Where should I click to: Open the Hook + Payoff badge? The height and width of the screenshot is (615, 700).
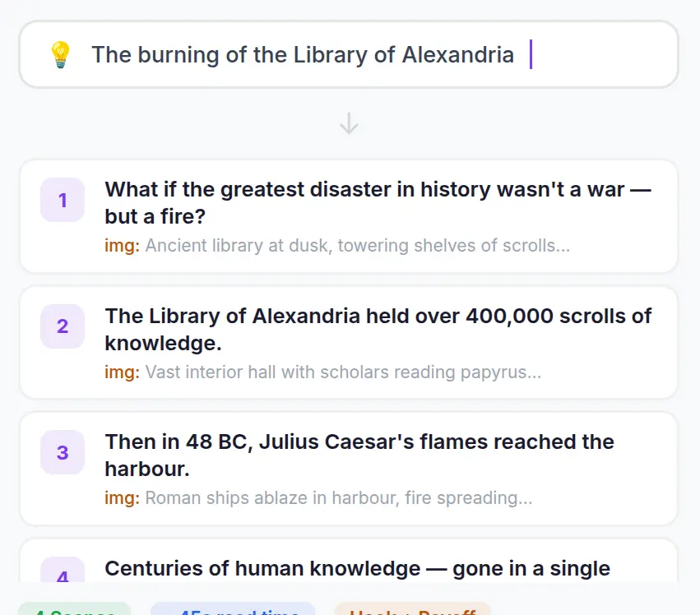[411, 612]
